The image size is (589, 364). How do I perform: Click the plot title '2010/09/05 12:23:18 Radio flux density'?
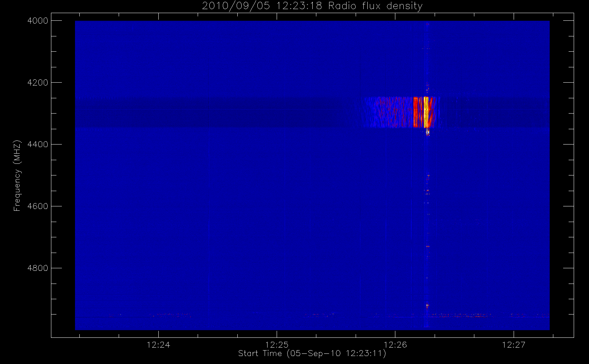tap(312, 6)
